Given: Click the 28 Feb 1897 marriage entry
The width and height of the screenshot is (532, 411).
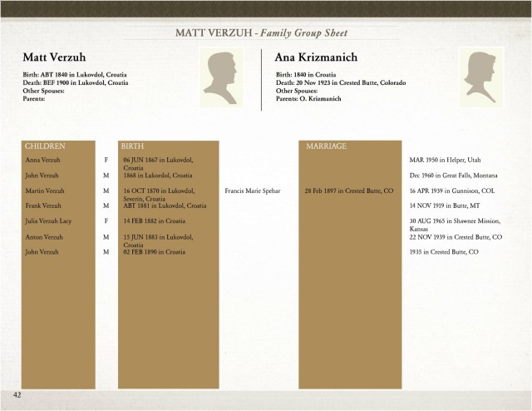Looking at the screenshot, I should click(349, 191).
